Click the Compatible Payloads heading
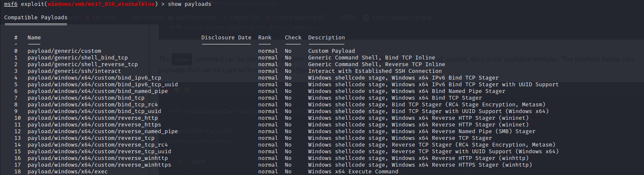 pyautogui.click(x=35, y=18)
